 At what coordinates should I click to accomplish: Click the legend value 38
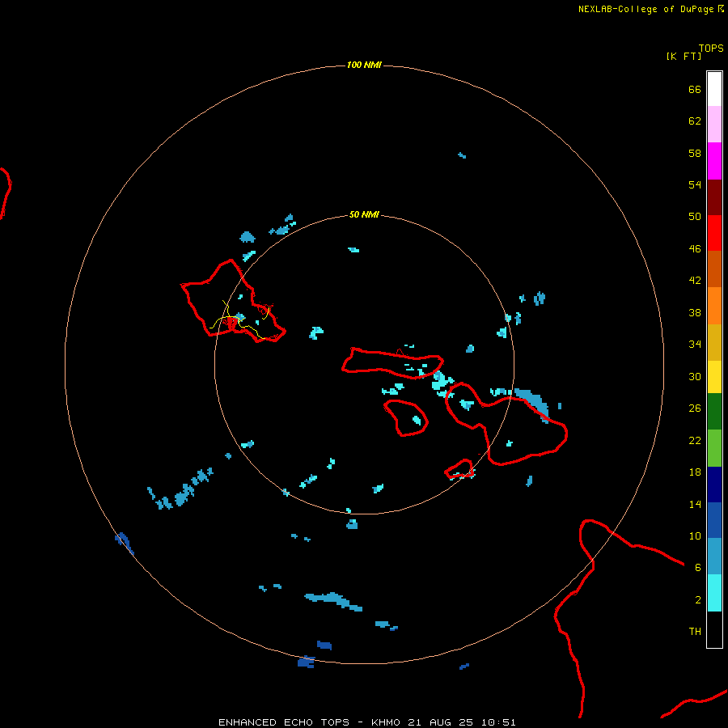tap(695, 312)
